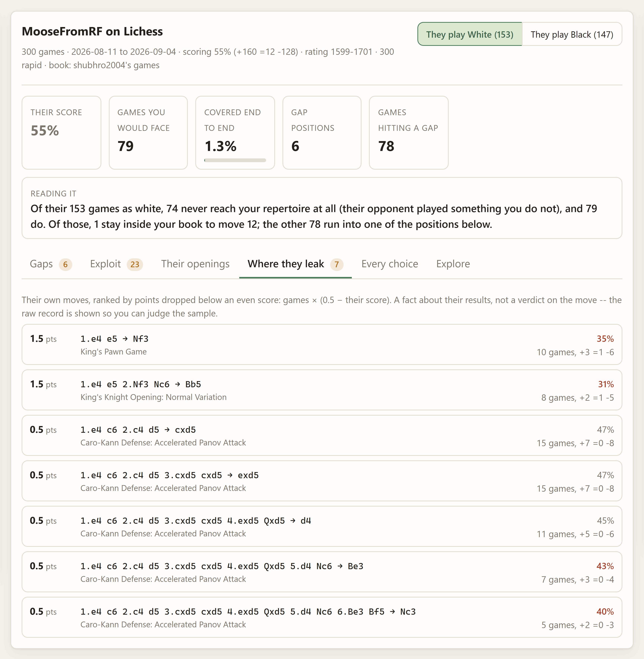This screenshot has height=659, width=644.
Task: Click the Gap Positions stat card
Action: point(322,133)
